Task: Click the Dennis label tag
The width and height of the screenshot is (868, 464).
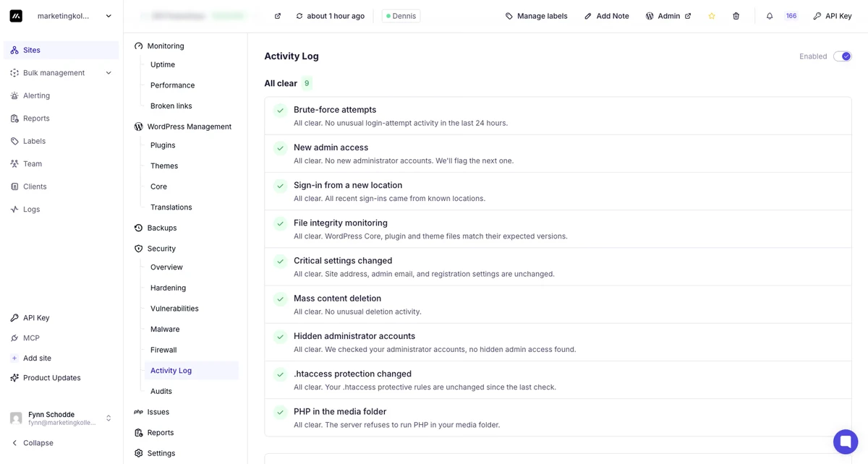Action: (401, 16)
